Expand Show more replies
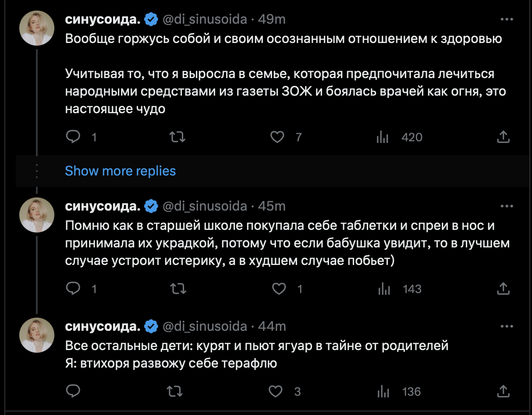Viewport: 532px width, 415px height. click(120, 171)
